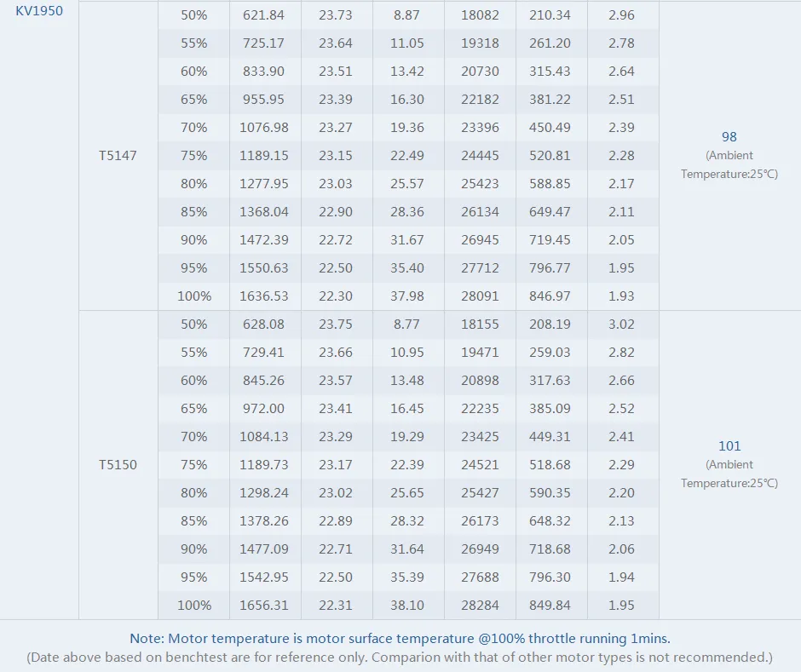Click power value 846.97

[x=550, y=296]
